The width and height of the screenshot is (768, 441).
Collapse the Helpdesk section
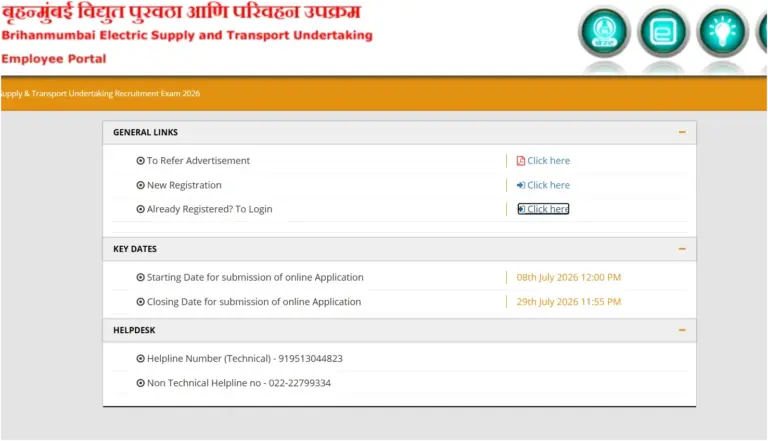(x=682, y=330)
